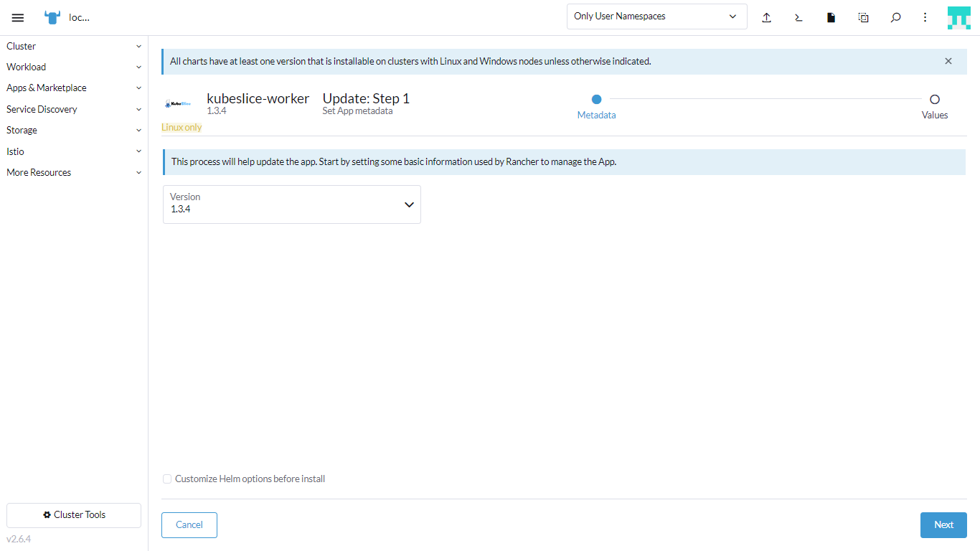Expand Apps & Marketplace sidebar section
Viewport: 980px width, 551px height.
[x=74, y=88]
